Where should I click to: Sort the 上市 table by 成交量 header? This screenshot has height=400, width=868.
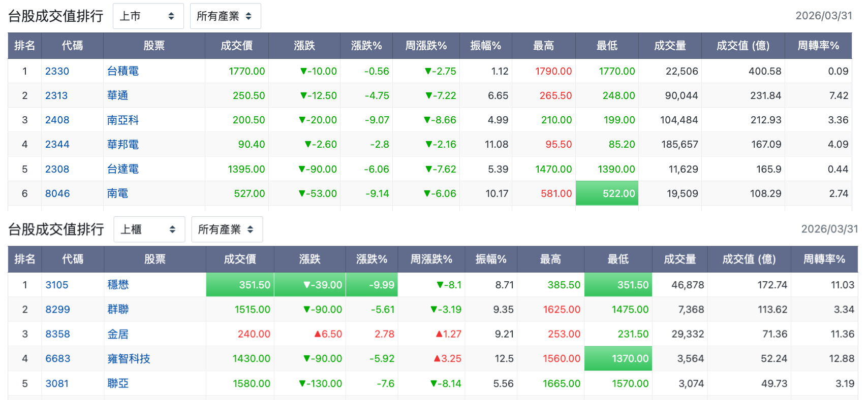pyautogui.click(x=670, y=46)
